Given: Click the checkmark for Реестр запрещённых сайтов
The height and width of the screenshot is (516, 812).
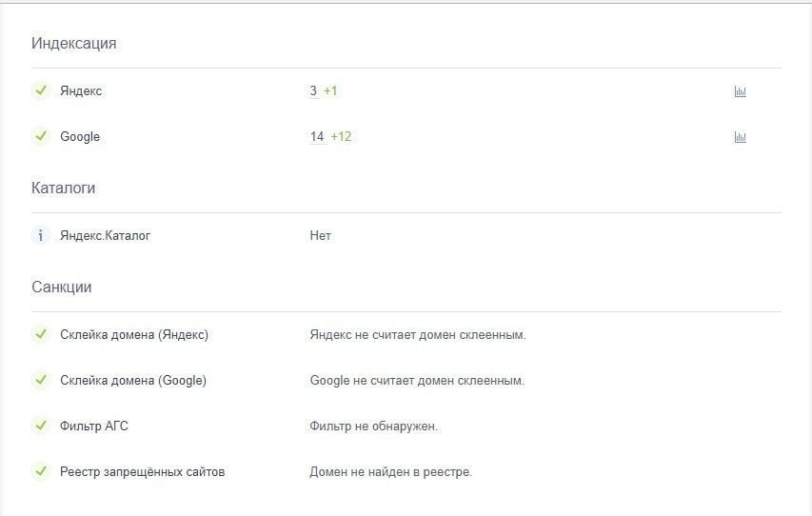Looking at the screenshot, I should pyautogui.click(x=41, y=471).
